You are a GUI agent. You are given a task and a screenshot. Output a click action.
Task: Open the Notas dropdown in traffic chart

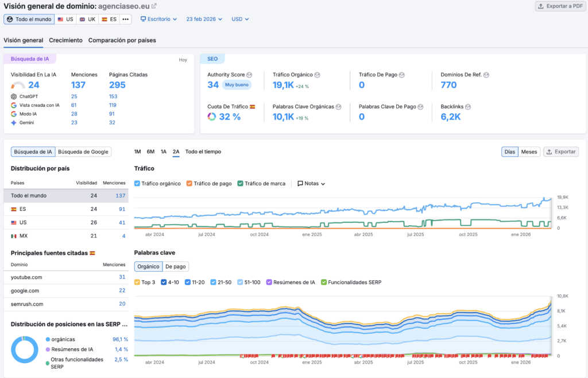(311, 183)
